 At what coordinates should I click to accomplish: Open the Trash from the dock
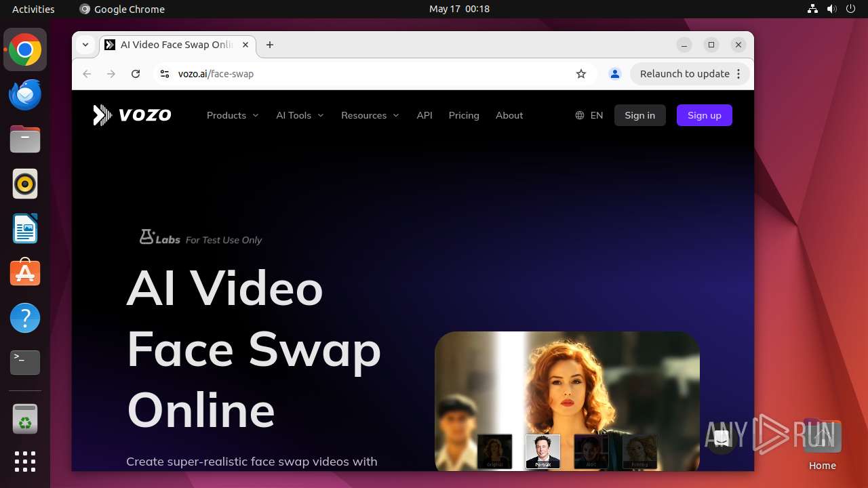25,419
